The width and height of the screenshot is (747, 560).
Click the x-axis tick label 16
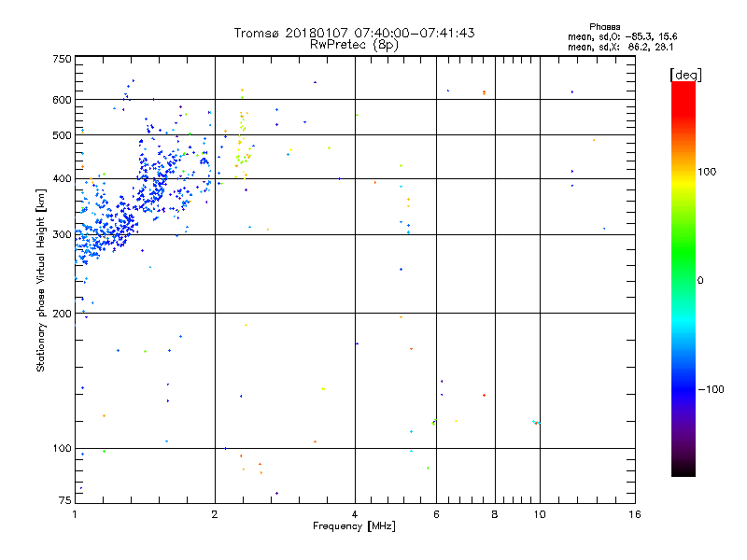tap(635, 514)
